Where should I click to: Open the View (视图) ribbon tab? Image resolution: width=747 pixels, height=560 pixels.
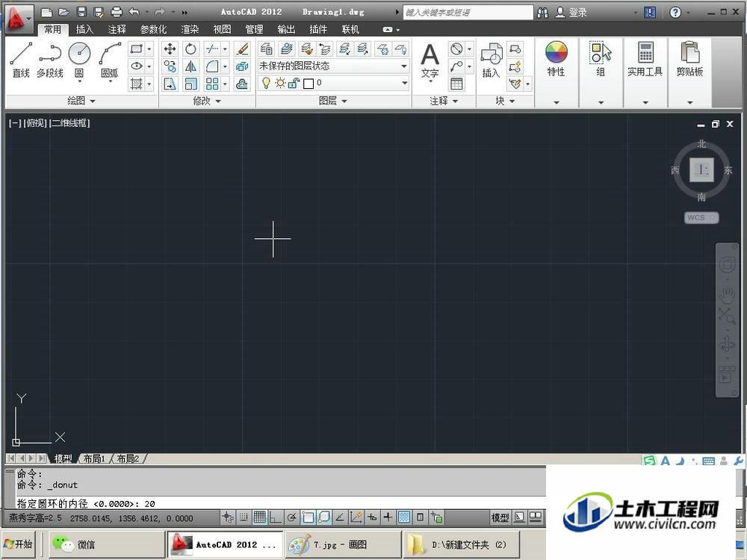tap(222, 30)
